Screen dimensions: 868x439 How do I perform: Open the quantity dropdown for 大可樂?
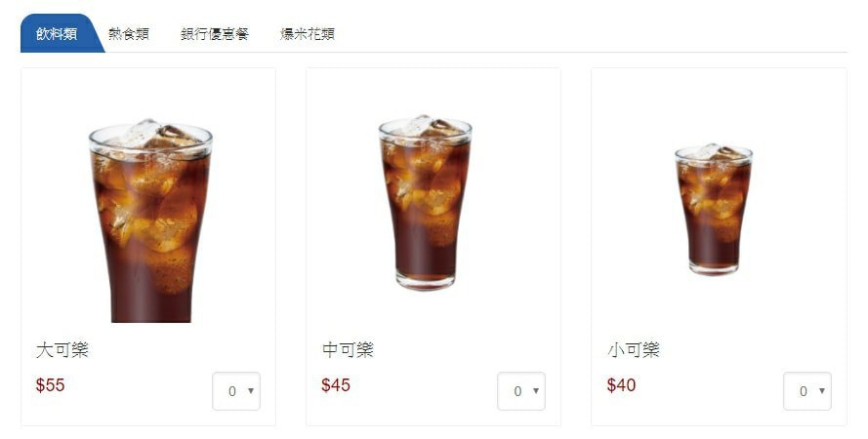(236, 391)
